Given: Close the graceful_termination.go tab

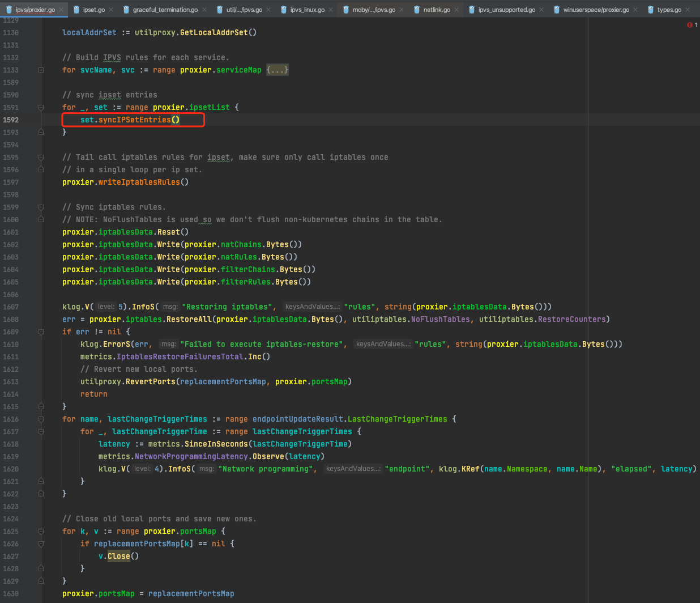Looking at the screenshot, I should click(204, 10).
